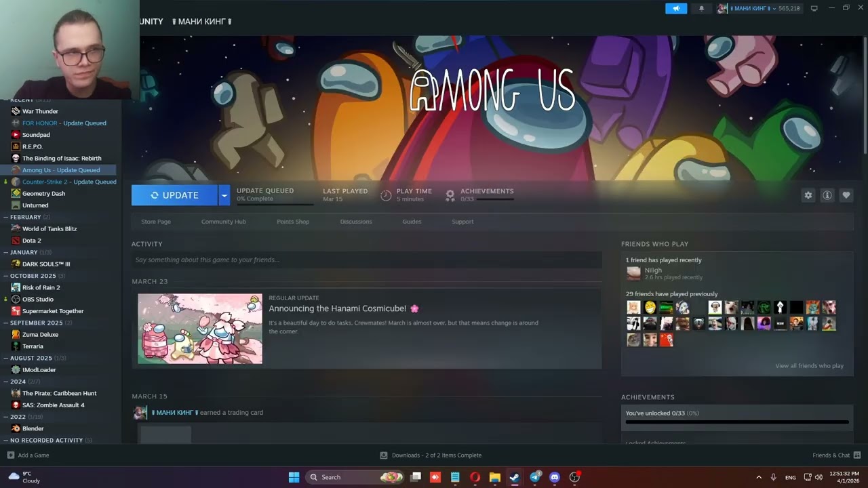Image resolution: width=868 pixels, height=488 pixels.
Task: Click View all friends who play
Action: pos(809,366)
